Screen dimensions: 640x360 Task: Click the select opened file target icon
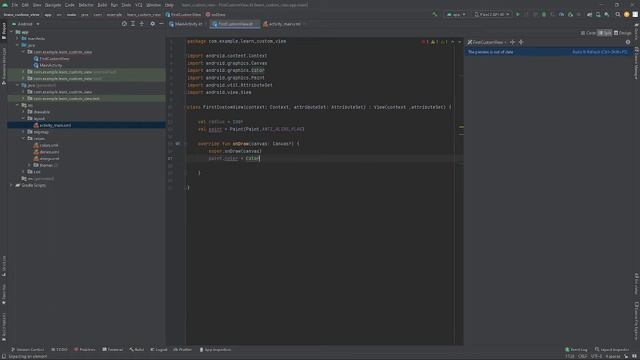coord(124,24)
